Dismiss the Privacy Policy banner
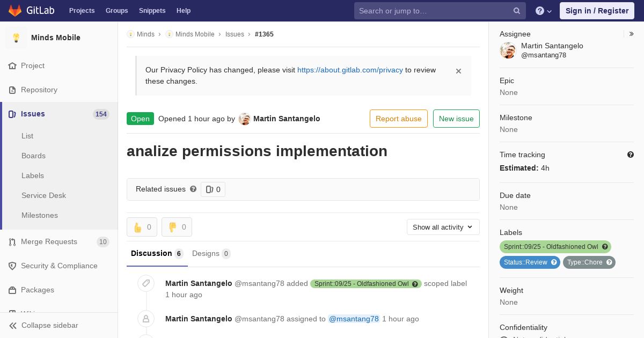The image size is (644, 338). point(458,71)
